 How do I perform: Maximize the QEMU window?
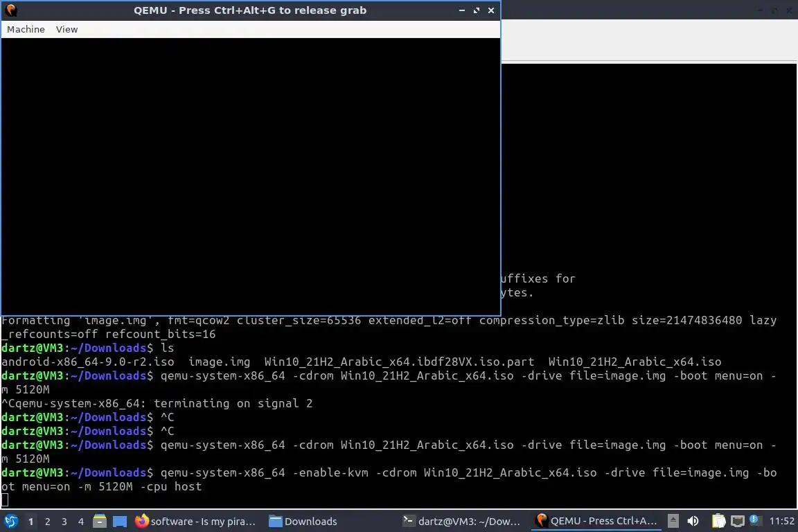click(477, 10)
